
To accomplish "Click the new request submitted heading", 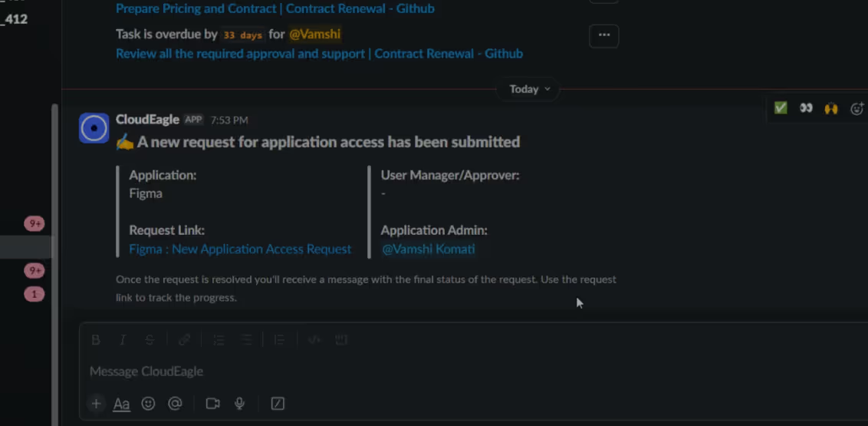I will click(328, 142).
